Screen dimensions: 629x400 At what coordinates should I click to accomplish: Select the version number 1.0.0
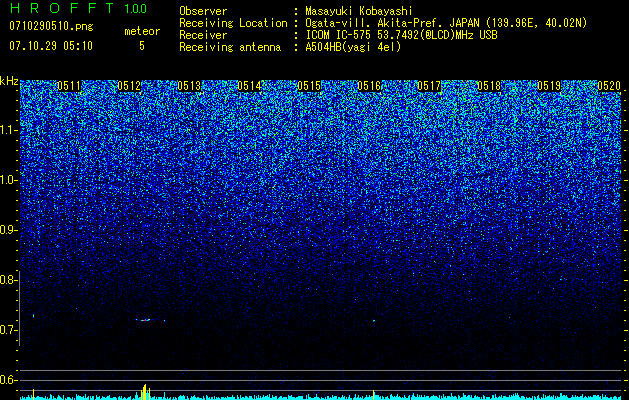pos(135,8)
